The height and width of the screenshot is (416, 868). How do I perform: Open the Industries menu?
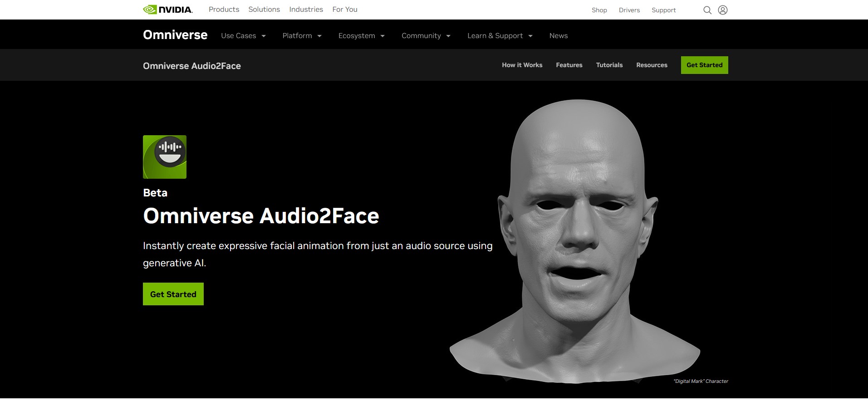(x=306, y=10)
